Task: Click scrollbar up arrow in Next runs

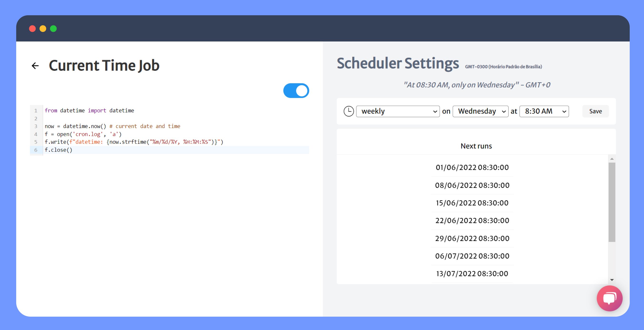Action: pos(612,159)
